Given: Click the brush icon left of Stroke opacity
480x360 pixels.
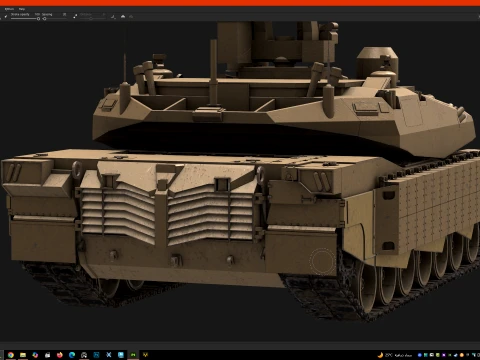Looking at the screenshot, I should coord(6,16).
